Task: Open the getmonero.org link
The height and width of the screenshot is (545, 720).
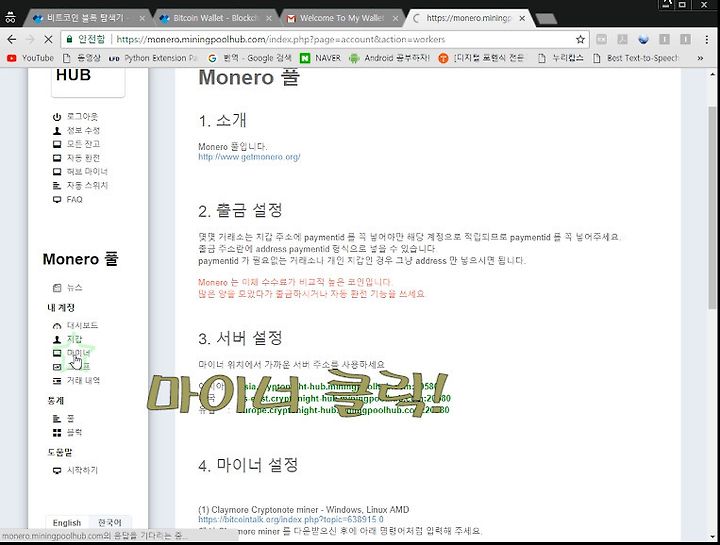Action: coord(249,157)
